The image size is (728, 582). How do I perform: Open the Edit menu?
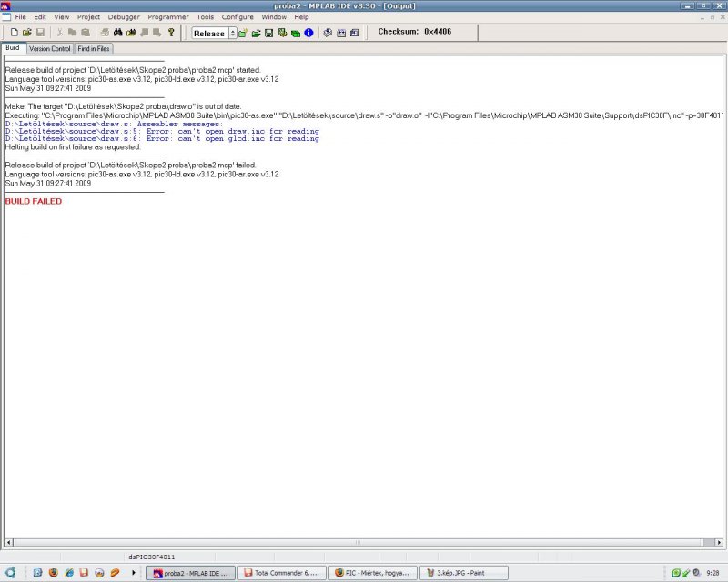40,17
